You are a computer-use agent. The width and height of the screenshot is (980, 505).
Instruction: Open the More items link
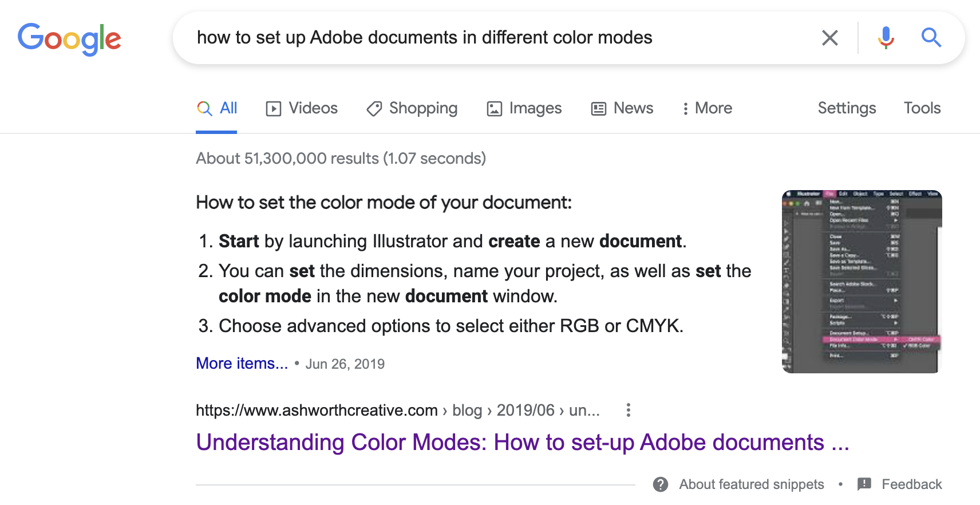coord(242,364)
